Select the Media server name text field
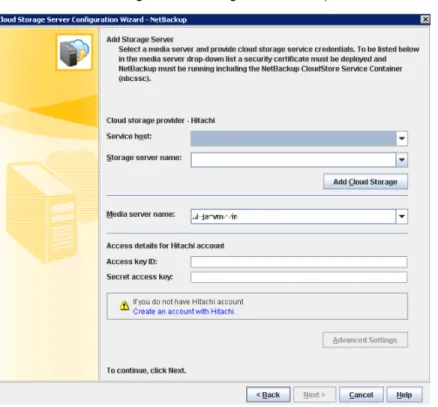The image size is (438, 407). pyautogui.click(x=293, y=217)
